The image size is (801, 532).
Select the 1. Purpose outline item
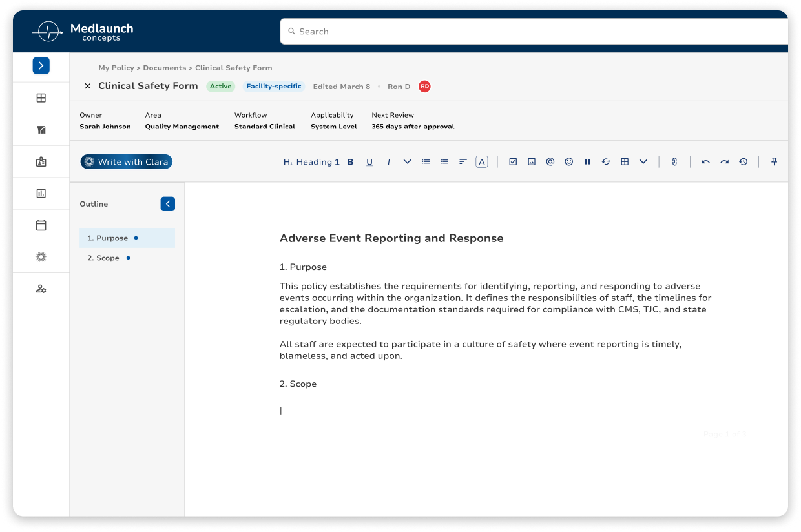127,238
